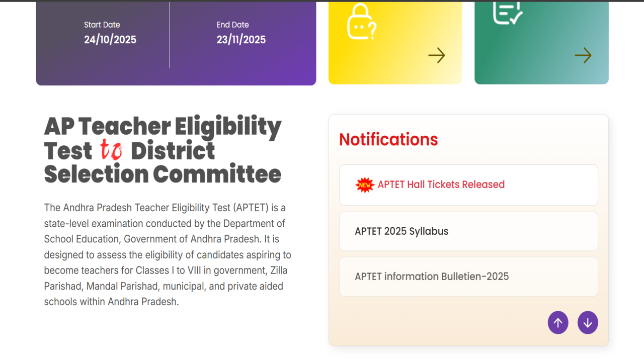The height and width of the screenshot is (362, 644).
Task: Click the End Date 23/11/2025 value
Action: click(241, 40)
